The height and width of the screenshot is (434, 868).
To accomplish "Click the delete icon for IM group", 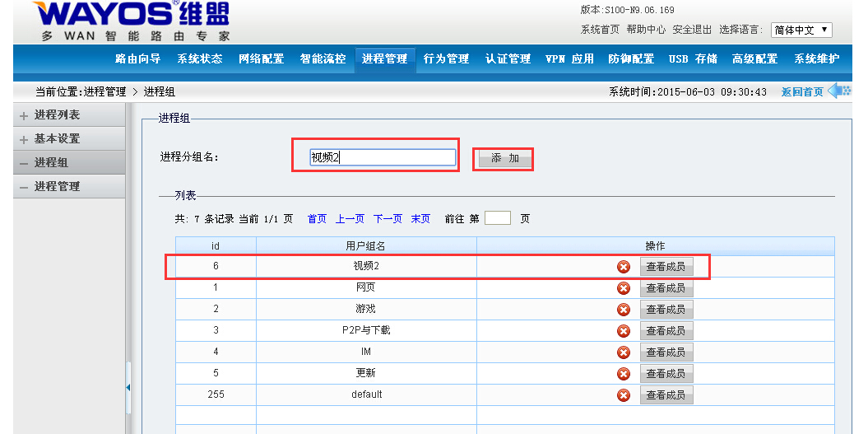I will click(624, 352).
